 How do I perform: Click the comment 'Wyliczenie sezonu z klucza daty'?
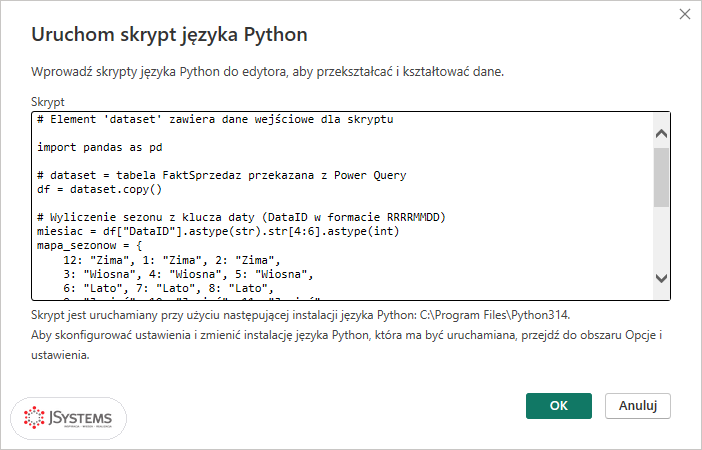pos(241,217)
